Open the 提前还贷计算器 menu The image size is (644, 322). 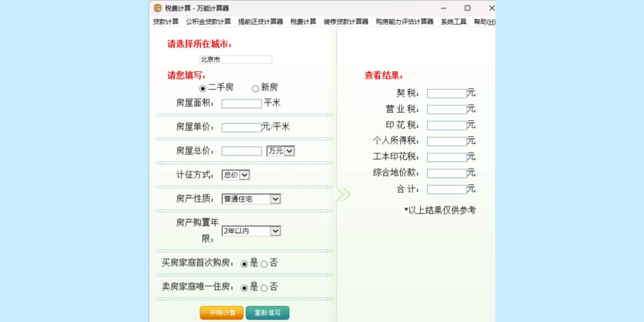coord(261,21)
